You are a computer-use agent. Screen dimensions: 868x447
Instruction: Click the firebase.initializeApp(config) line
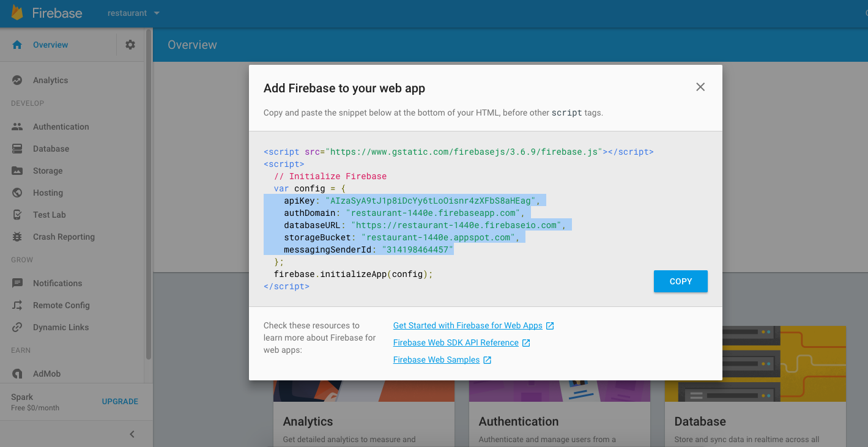pyautogui.click(x=354, y=274)
